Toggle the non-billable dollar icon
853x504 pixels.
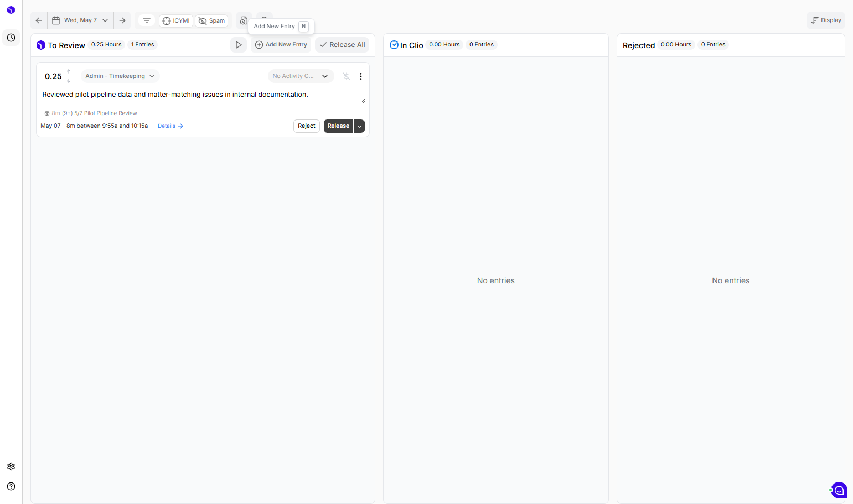point(347,76)
